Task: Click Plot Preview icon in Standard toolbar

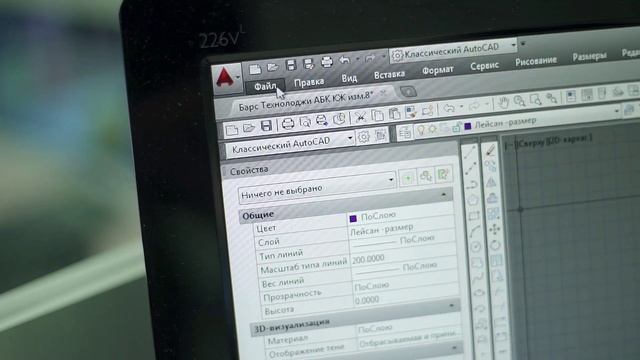Action: pos(305,122)
